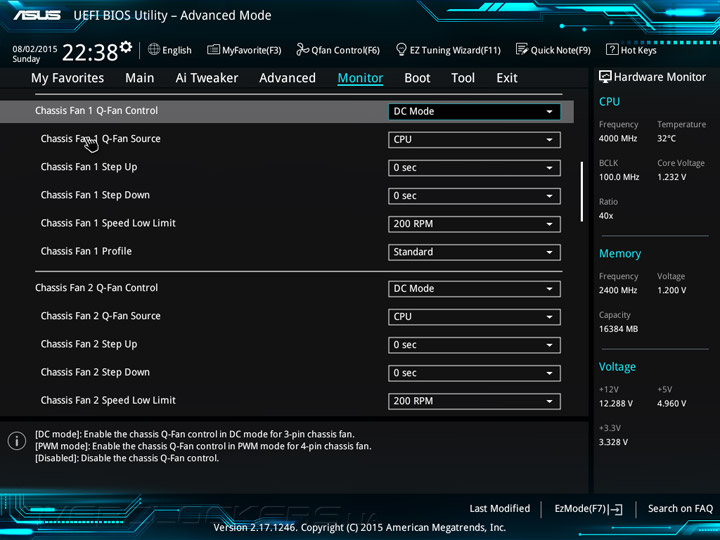This screenshot has width=720, height=540.
Task: Open Chassis Fan 2 Step Down dropdown
Action: 474,373
